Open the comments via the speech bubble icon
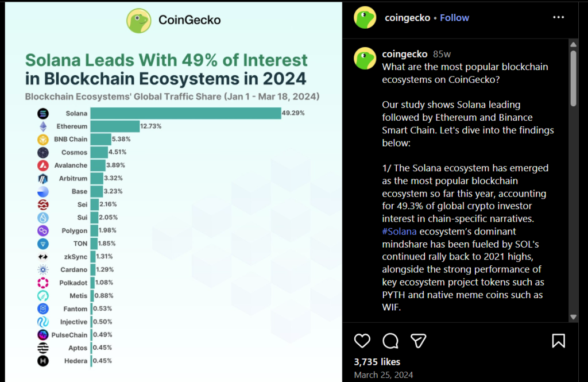588x382 pixels. [390, 341]
